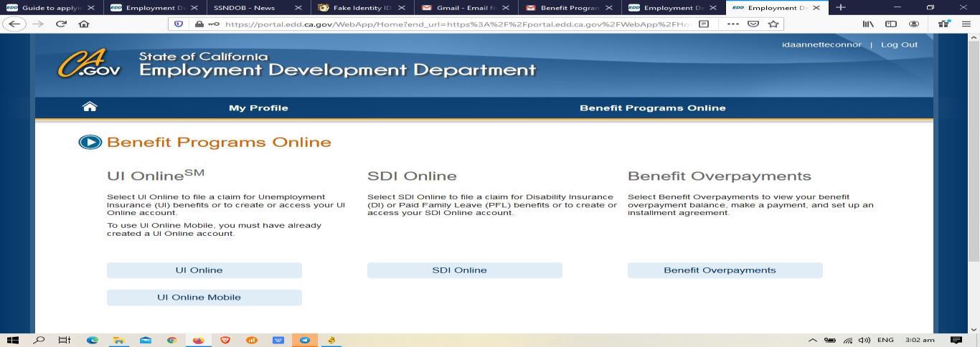Image resolution: width=980 pixels, height=347 pixels.
Task: Open Telegram from the taskbar
Action: (x=304, y=341)
